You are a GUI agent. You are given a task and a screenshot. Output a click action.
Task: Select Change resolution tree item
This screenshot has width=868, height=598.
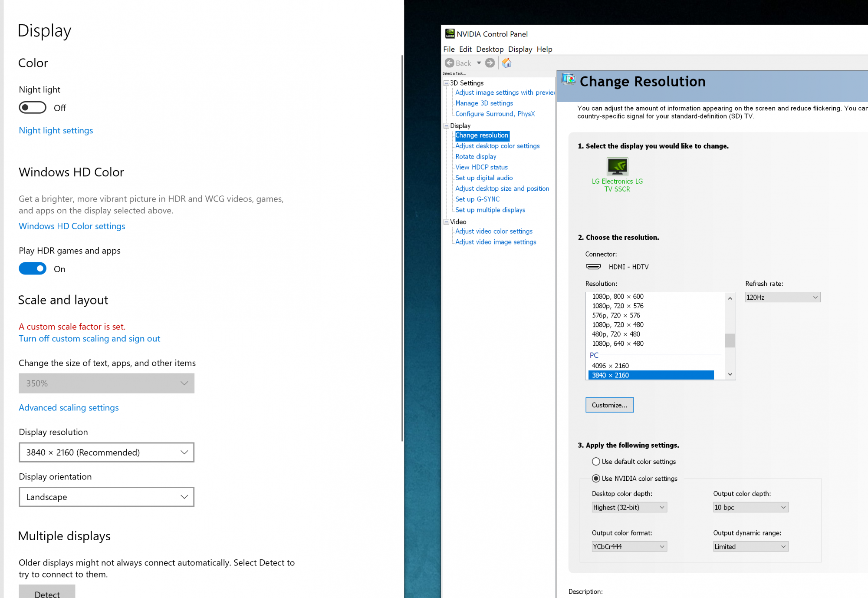(482, 135)
